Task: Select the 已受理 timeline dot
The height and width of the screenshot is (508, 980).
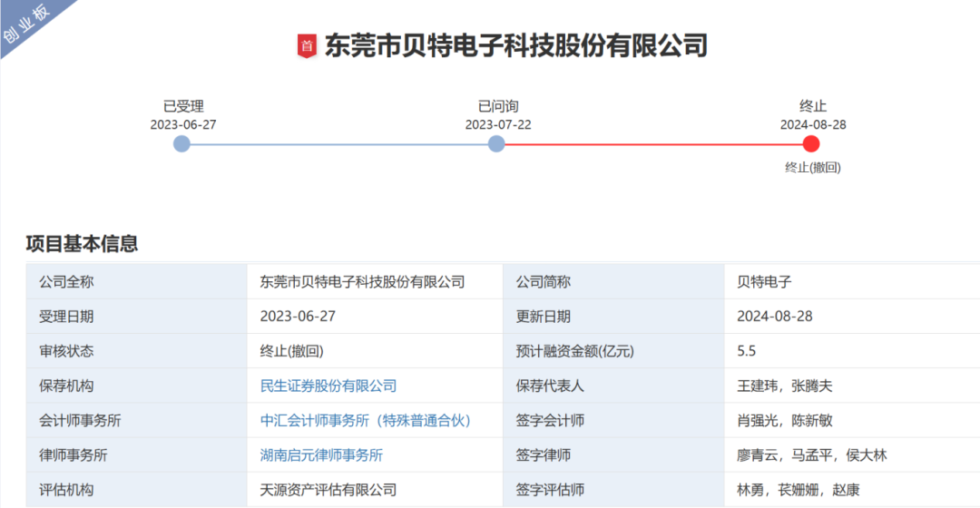Action: tap(181, 144)
